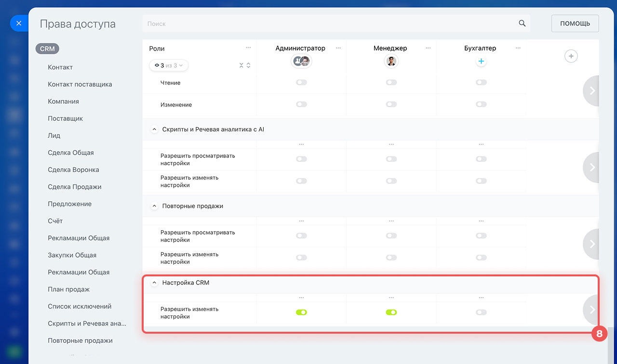
Task: Open the Роли column three-dots menu
Action: coord(248,48)
